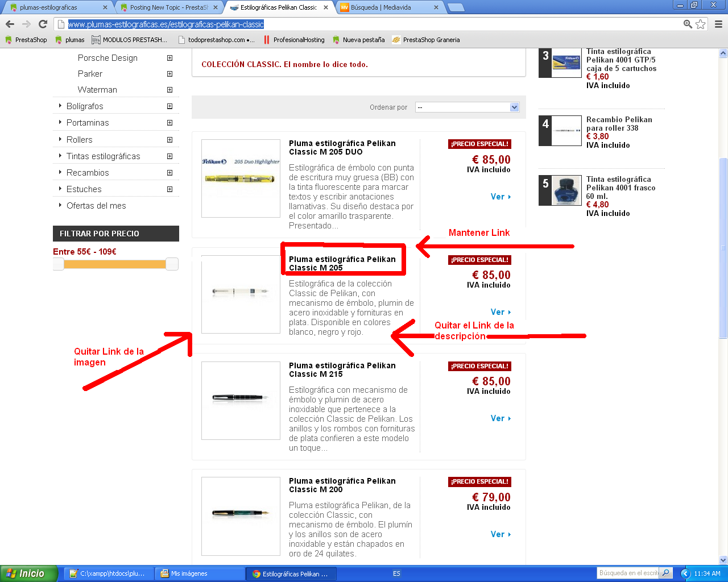Expand the Waterman category
728x582 pixels.
click(x=169, y=90)
